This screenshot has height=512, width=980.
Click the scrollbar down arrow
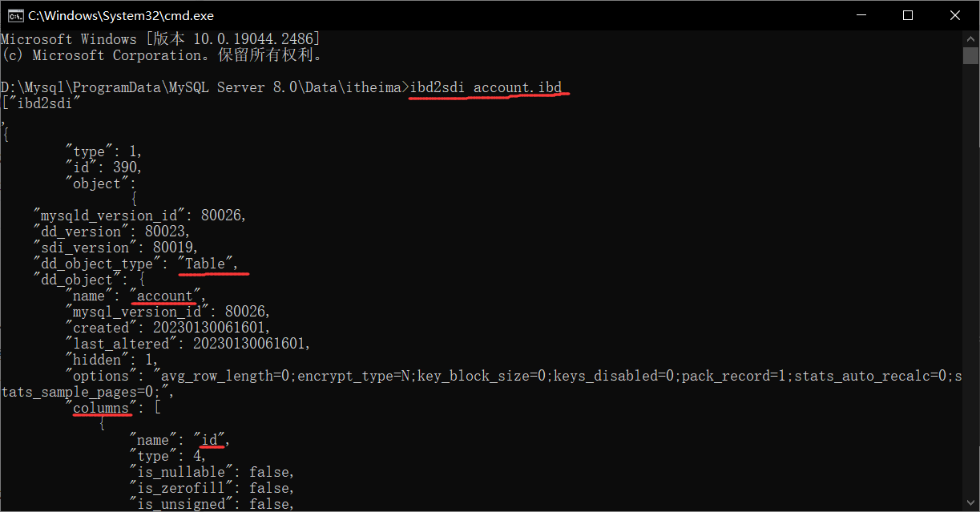[970, 501]
